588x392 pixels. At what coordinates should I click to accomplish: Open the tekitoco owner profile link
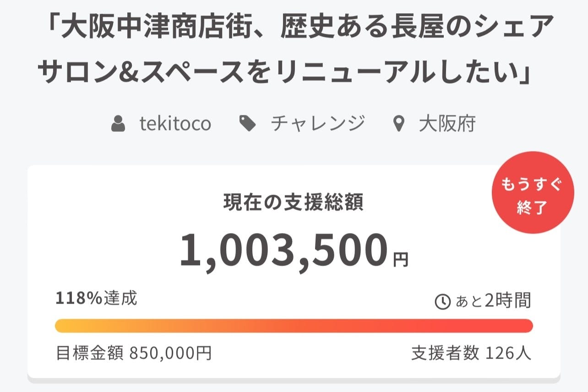(x=175, y=124)
